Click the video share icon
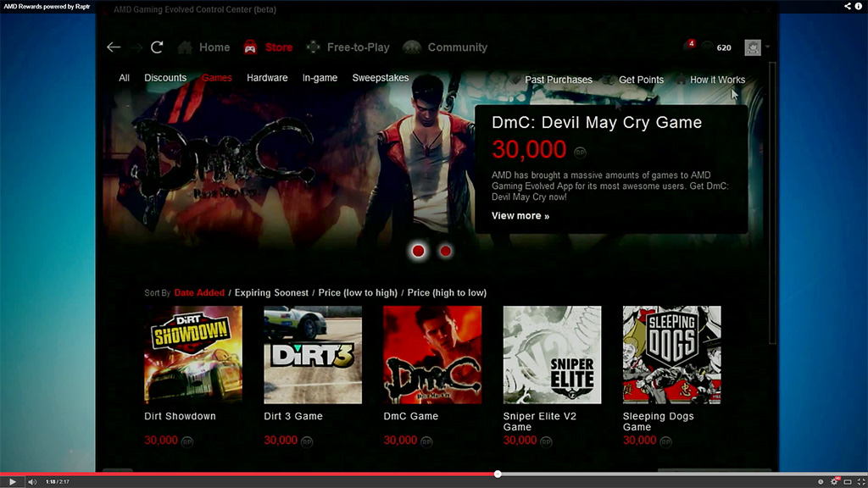 [x=848, y=6]
